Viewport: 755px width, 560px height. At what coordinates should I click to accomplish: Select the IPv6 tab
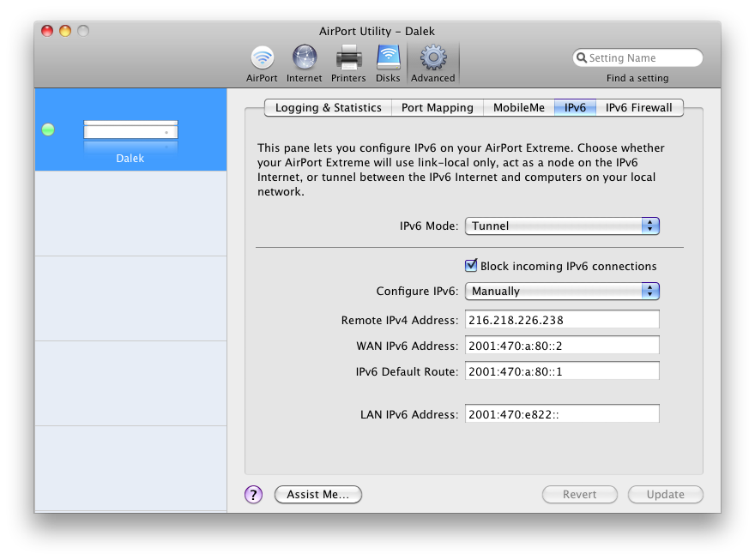pos(575,108)
